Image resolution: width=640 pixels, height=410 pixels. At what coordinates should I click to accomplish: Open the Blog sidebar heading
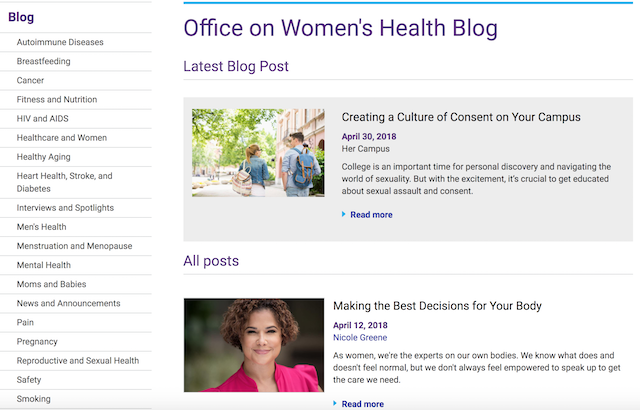point(21,17)
